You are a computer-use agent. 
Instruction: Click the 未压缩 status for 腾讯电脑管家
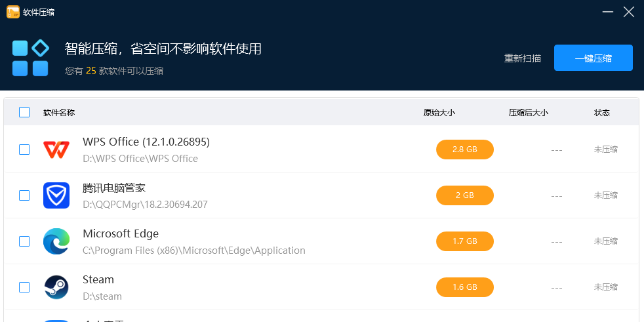605,195
